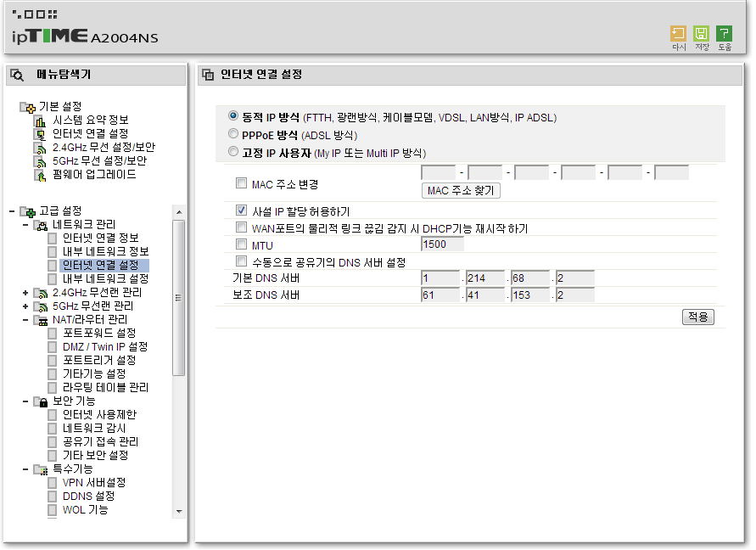The height and width of the screenshot is (550, 756).
Task: Open help with the 도움 question-mark icon
Action: pos(724,34)
